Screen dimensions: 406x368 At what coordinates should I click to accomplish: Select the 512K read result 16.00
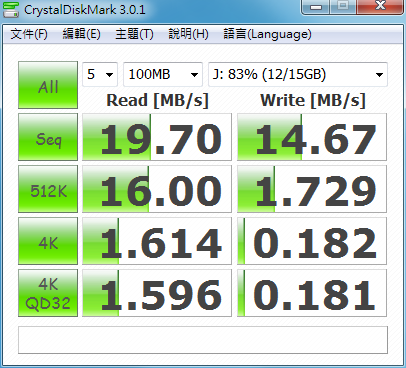click(157, 189)
